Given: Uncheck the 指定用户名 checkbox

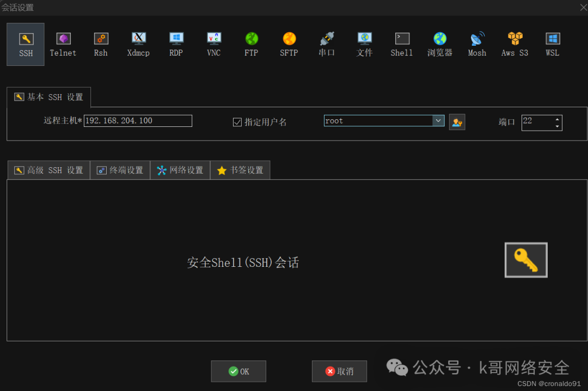Looking at the screenshot, I should click(x=237, y=121).
